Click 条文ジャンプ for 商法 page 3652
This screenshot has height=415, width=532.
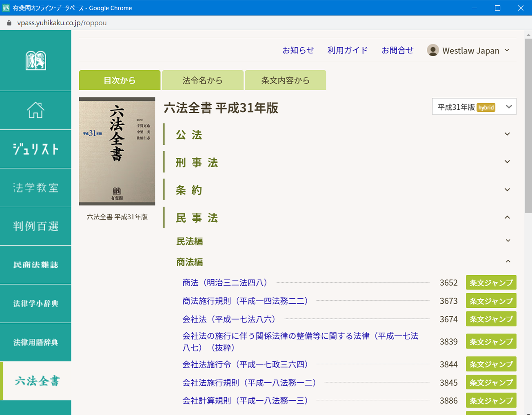click(491, 283)
